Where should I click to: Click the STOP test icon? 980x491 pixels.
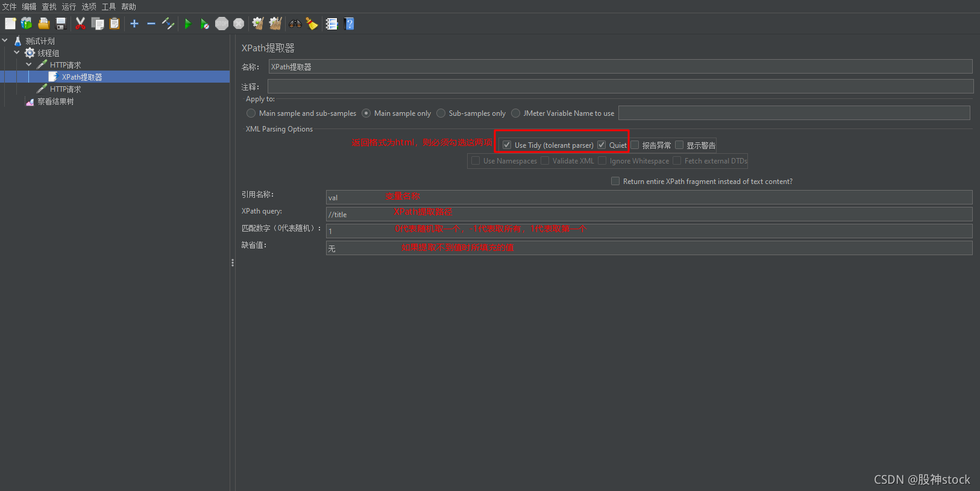[222, 24]
